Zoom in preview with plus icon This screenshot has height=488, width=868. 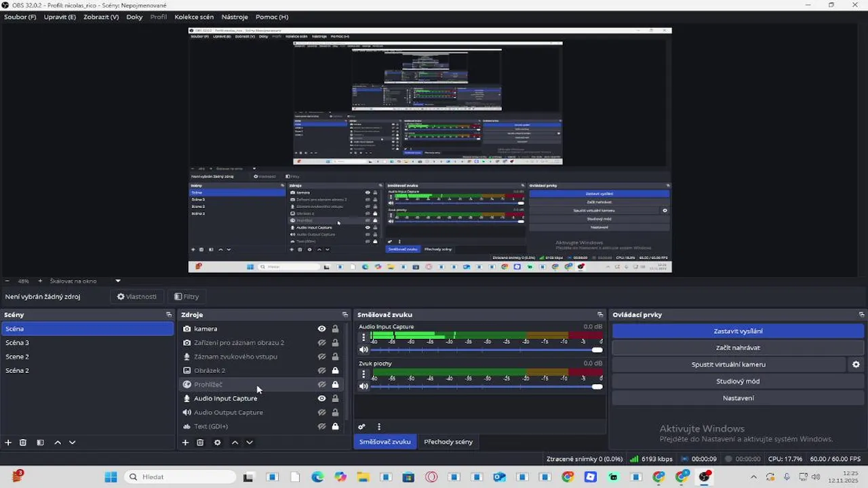pyautogui.click(x=40, y=281)
